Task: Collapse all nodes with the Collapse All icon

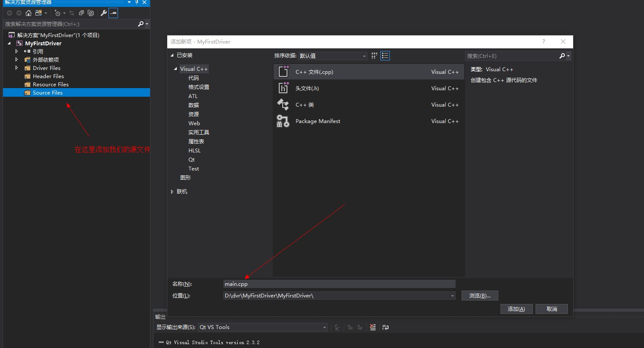Action: [x=81, y=13]
